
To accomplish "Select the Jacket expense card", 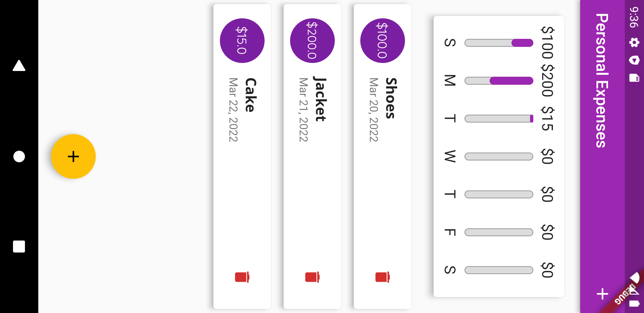I will click(x=312, y=188).
